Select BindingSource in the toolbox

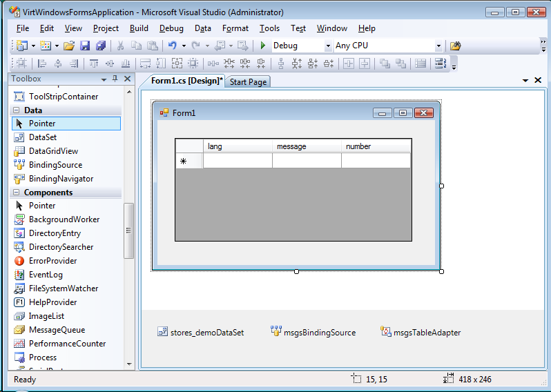(55, 165)
